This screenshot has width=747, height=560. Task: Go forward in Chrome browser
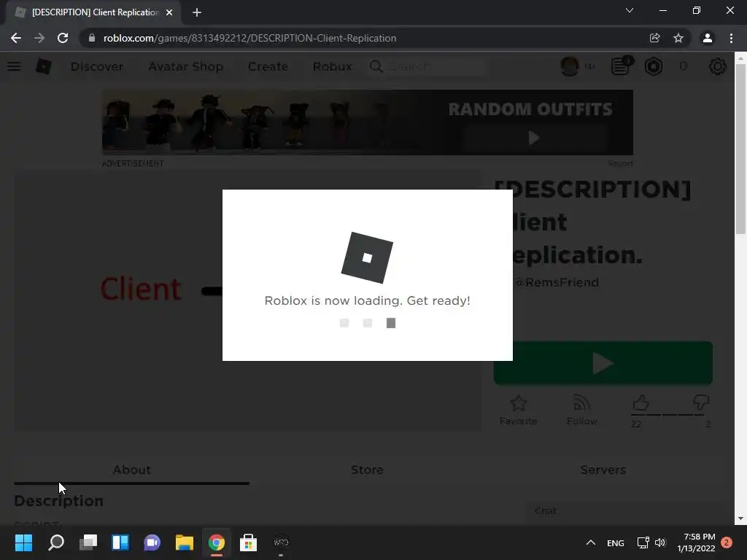click(39, 38)
